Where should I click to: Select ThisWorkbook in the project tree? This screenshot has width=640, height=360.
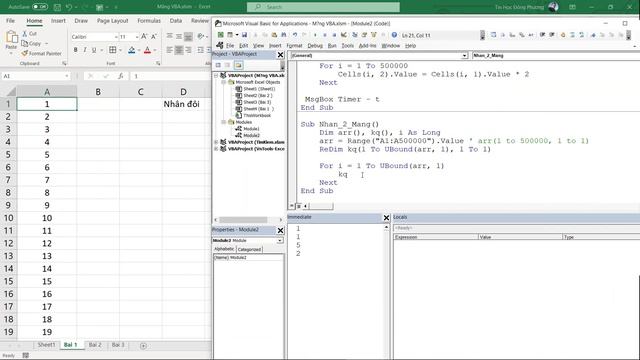pos(257,116)
